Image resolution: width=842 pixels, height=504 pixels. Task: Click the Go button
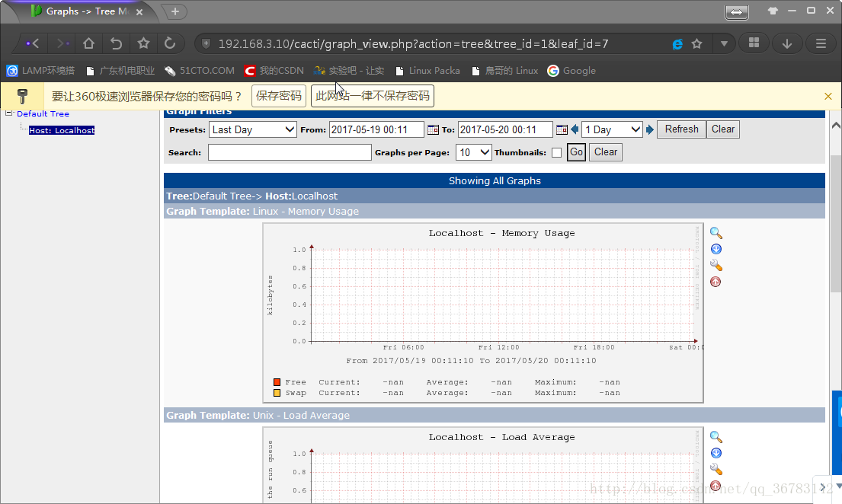click(576, 152)
